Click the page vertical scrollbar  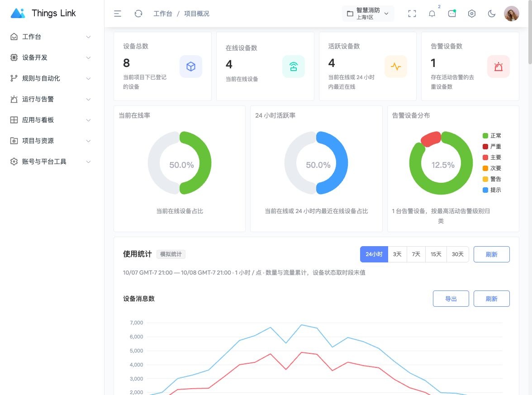coord(530,32)
